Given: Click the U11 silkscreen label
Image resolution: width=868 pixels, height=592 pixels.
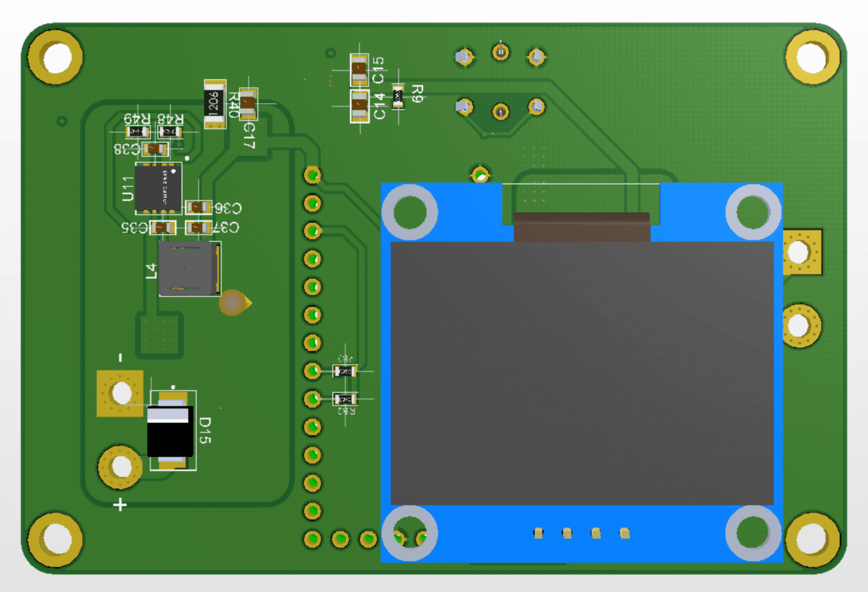Looking at the screenshot, I should click(127, 189).
